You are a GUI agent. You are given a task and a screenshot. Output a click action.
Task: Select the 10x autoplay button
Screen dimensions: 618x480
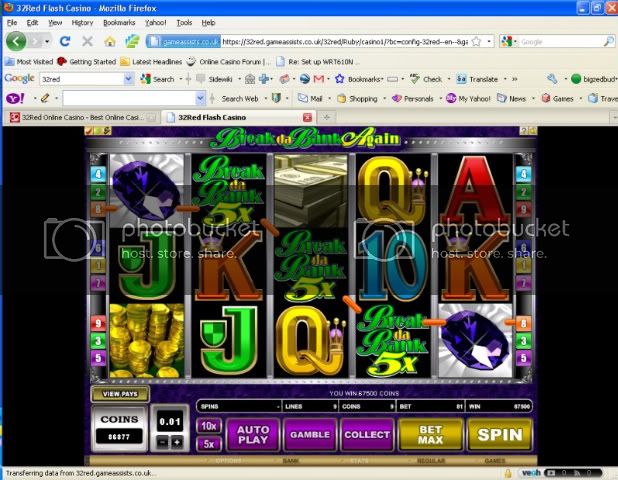(x=209, y=426)
